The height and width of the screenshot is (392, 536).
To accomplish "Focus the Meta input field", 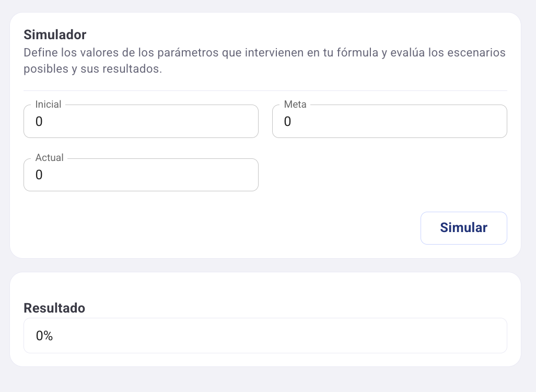I will tap(389, 122).
